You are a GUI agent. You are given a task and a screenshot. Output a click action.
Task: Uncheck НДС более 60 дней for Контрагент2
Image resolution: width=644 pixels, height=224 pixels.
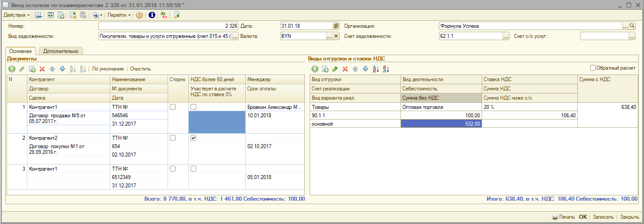point(193,138)
